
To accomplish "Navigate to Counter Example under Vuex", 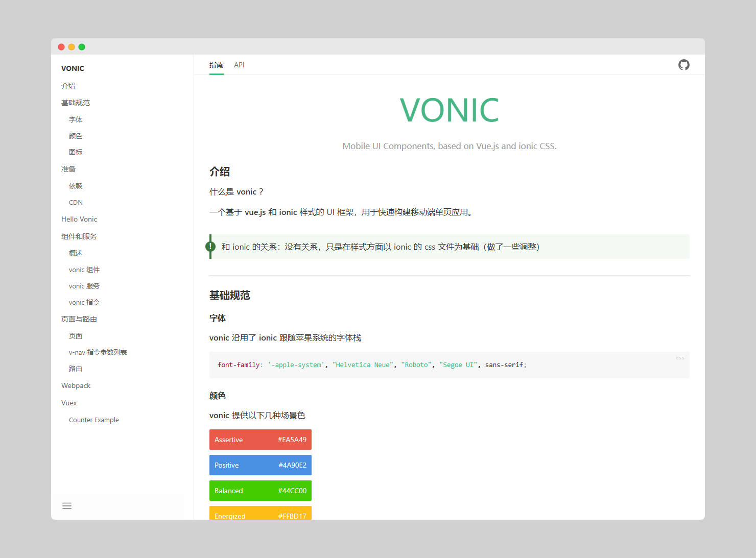I will tap(94, 420).
